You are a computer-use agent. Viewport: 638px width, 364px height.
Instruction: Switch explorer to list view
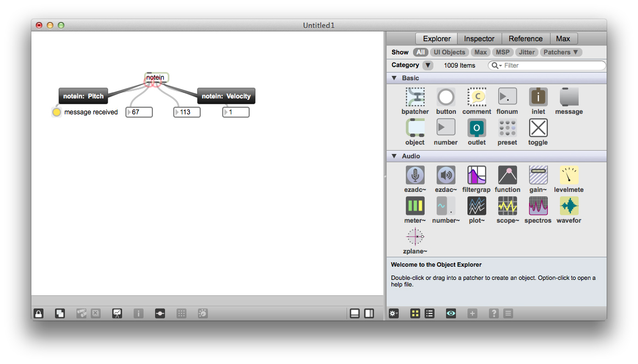click(429, 313)
